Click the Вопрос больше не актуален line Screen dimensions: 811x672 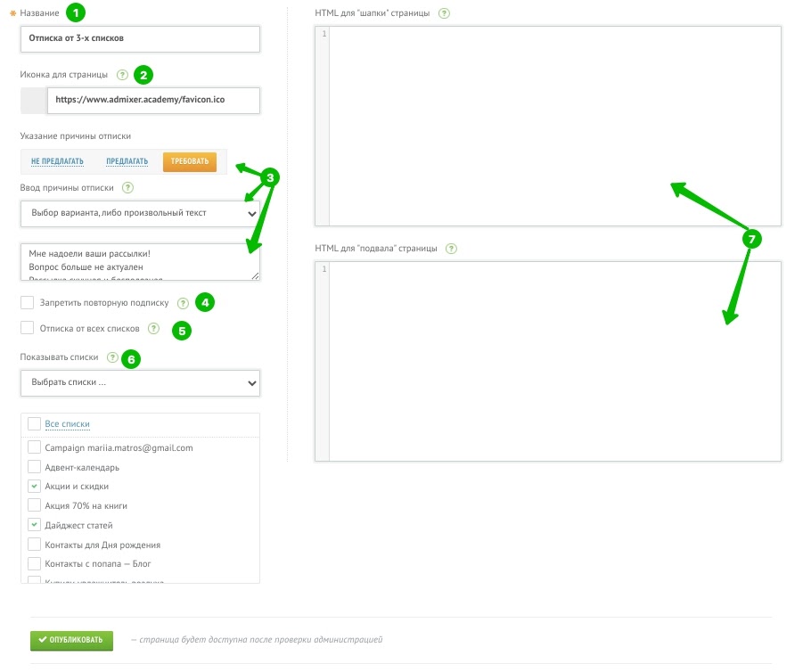click(86, 267)
